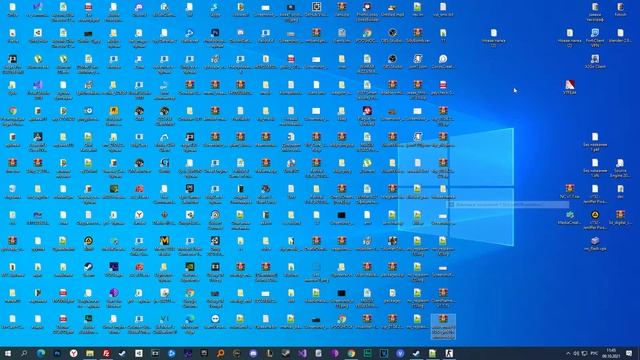
Task: Open Photoshop from the taskbar
Action: tap(57, 353)
